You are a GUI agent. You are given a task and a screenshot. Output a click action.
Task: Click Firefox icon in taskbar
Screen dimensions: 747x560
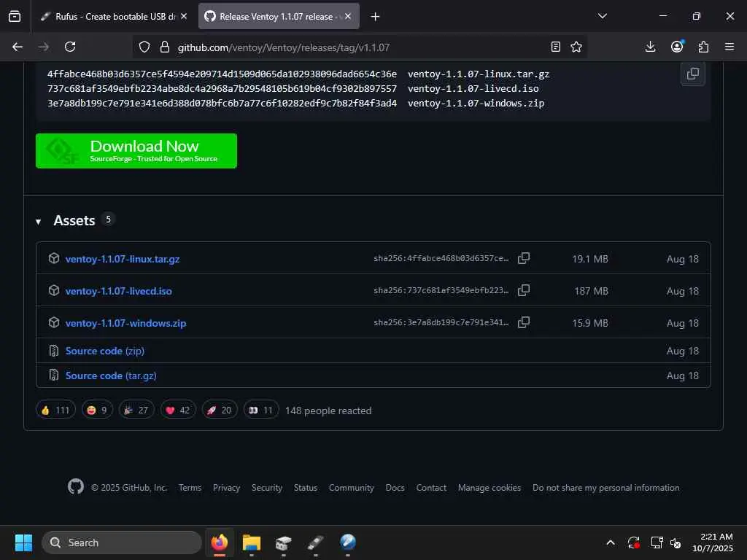pyautogui.click(x=220, y=542)
